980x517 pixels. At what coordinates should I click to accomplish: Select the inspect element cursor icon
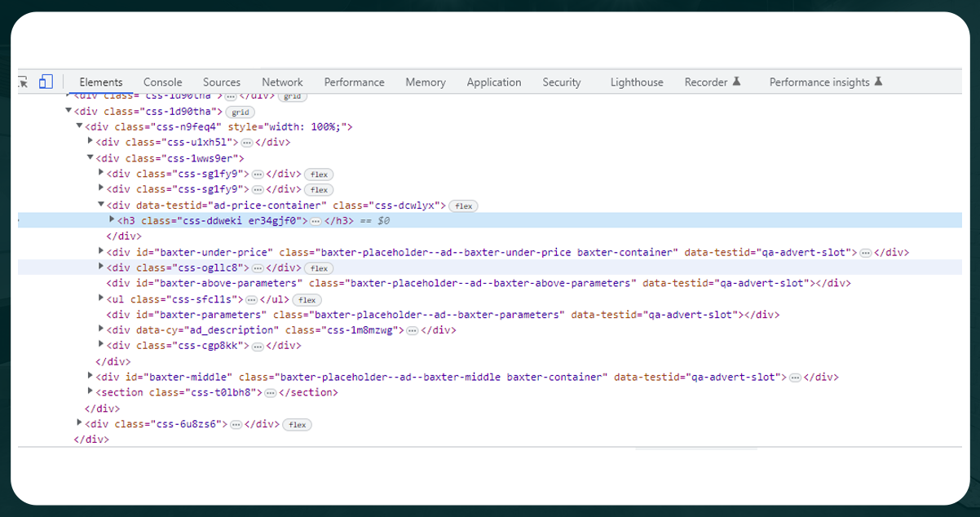point(23,82)
